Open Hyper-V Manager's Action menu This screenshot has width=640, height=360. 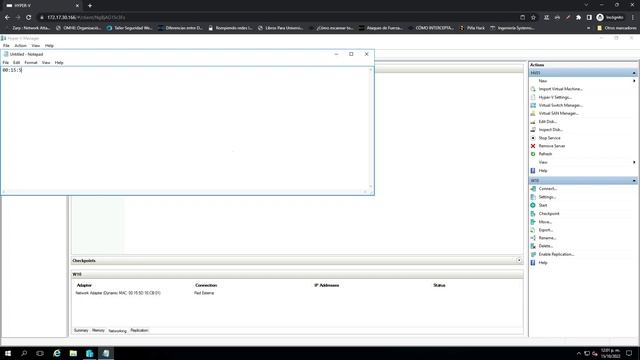click(20, 46)
